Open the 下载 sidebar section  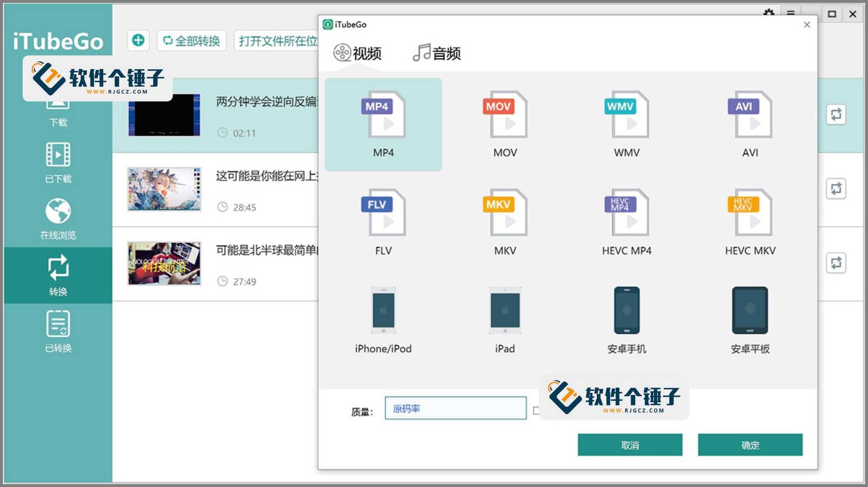pyautogui.click(x=58, y=115)
